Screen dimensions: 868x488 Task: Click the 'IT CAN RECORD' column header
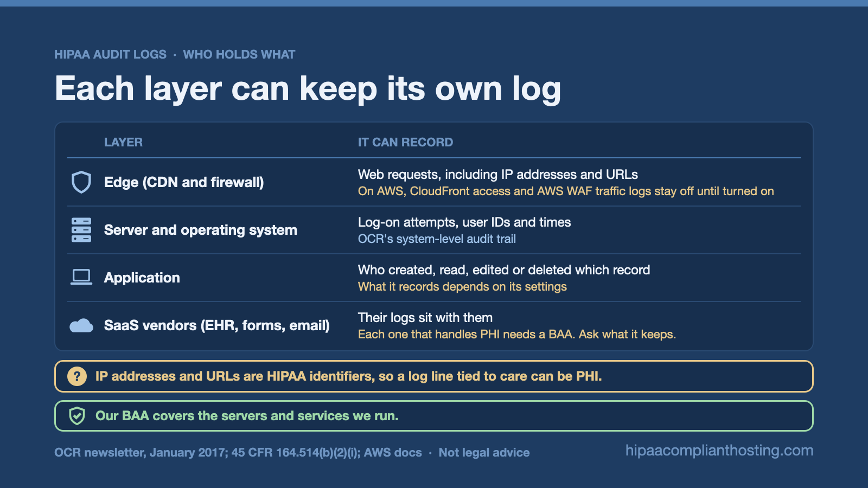(405, 142)
